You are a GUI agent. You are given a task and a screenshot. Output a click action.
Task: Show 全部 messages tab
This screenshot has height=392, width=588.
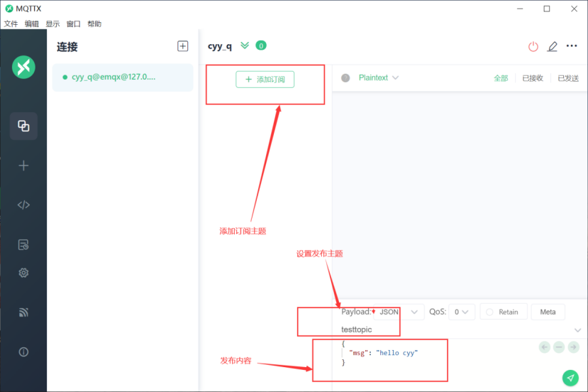point(501,78)
